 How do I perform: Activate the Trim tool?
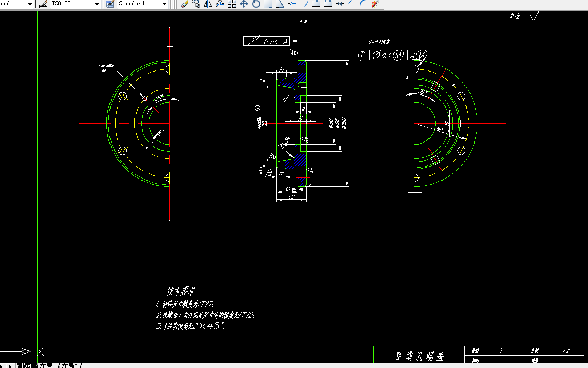tap(292, 4)
